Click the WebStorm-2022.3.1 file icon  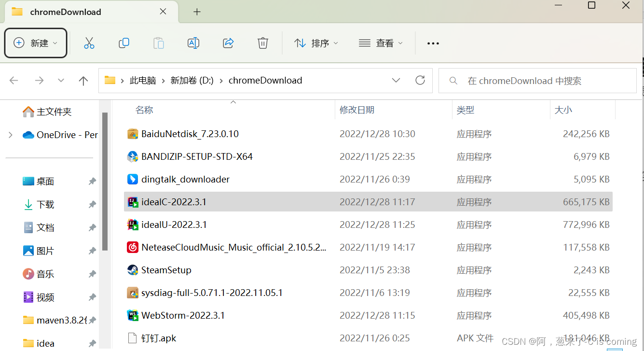[133, 315]
